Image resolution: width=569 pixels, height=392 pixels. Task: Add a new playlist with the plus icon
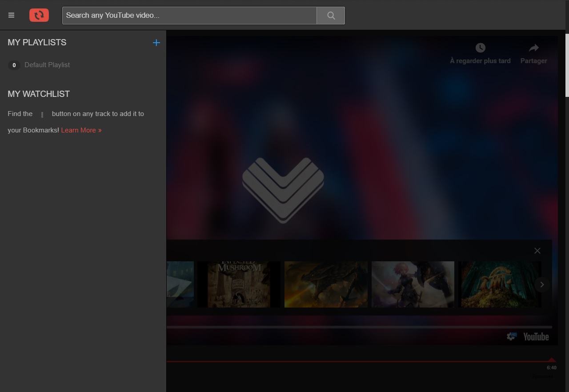click(156, 43)
